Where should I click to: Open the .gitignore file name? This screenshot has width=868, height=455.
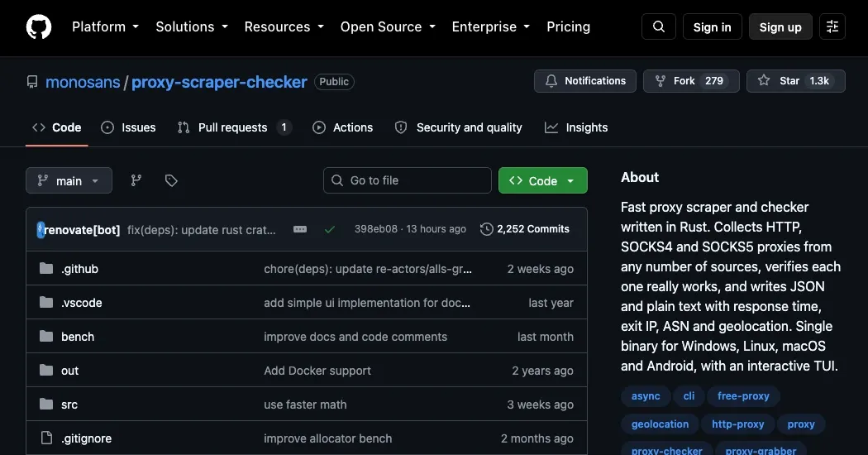point(86,438)
